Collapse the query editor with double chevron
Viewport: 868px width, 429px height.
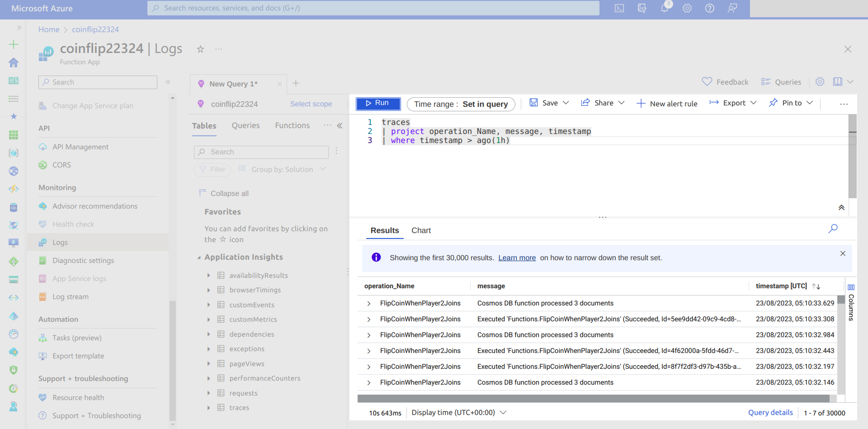[x=841, y=207]
